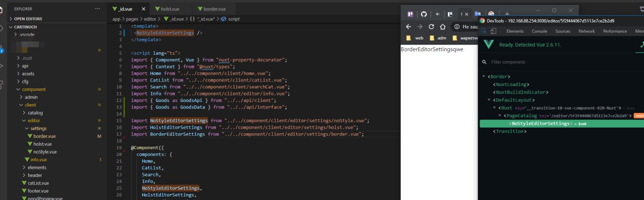Open DevTools Console tab
This screenshot has width=644, height=200.
[539, 31]
